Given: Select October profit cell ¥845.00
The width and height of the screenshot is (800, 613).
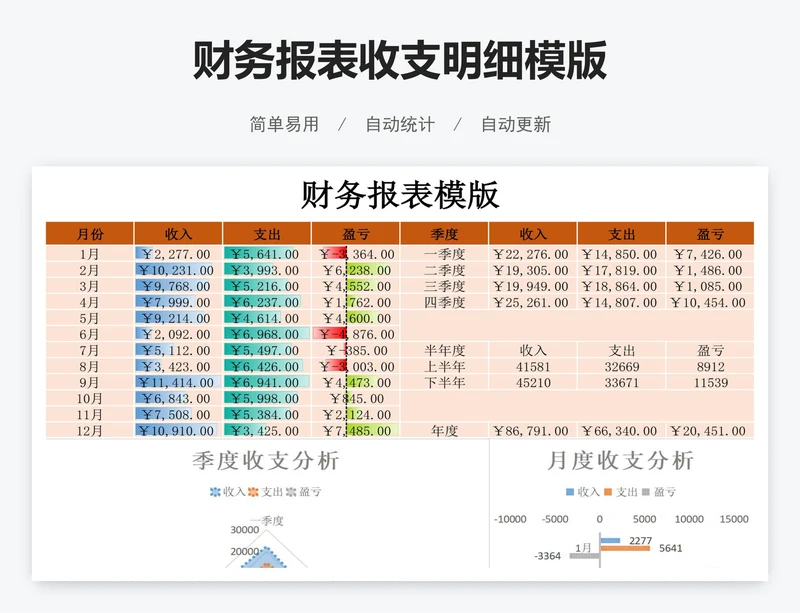Looking at the screenshot, I should click(356, 399).
